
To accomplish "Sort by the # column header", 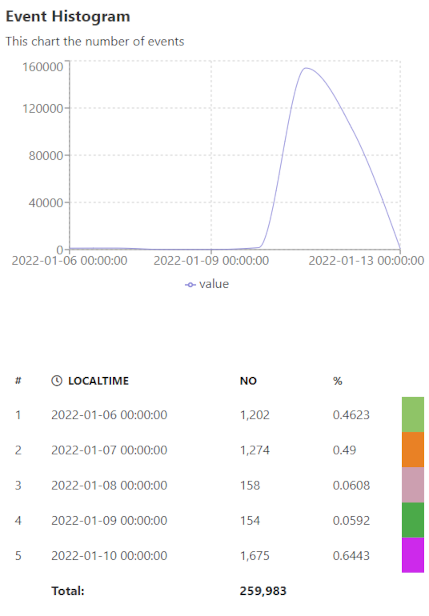I will [18, 381].
